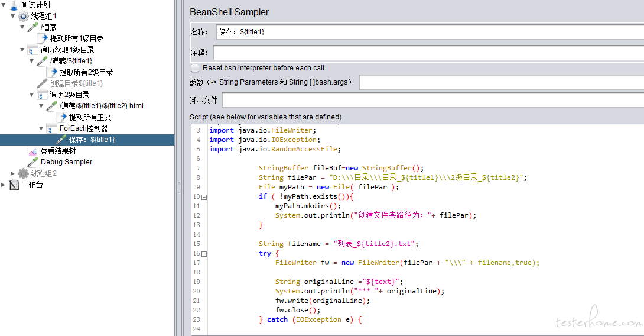Click script line fw.close();
Screen dimensions: 644x336
tap(298, 310)
